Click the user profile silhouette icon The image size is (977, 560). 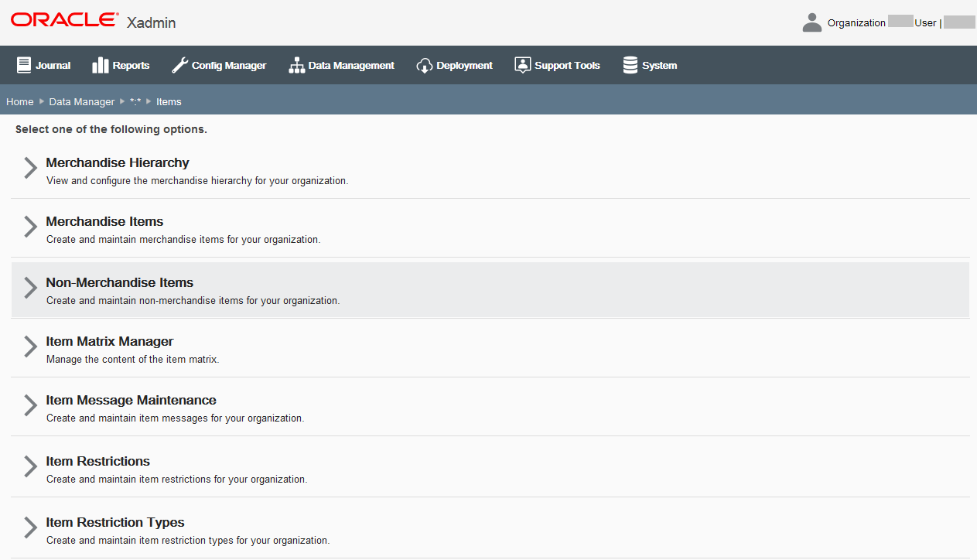click(811, 22)
